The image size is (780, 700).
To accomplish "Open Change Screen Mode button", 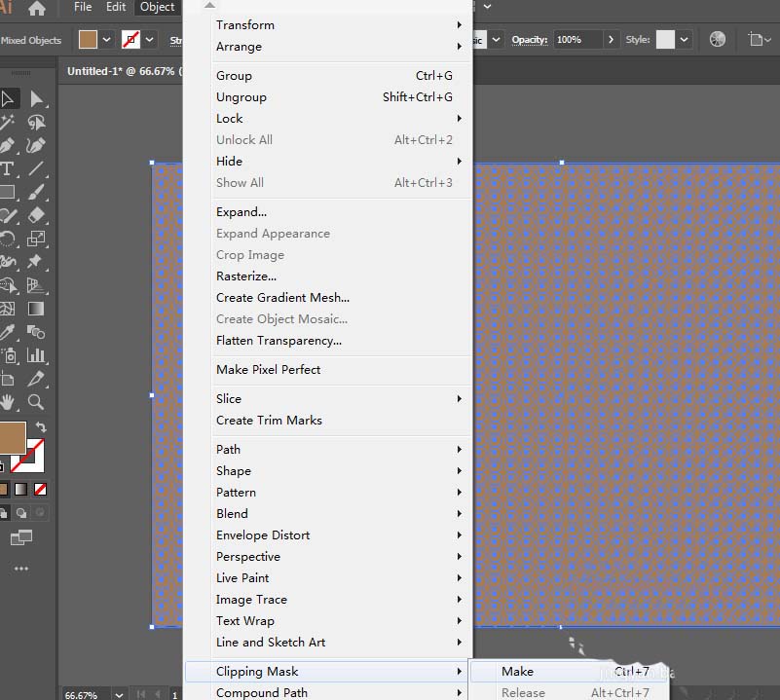I will (21, 537).
